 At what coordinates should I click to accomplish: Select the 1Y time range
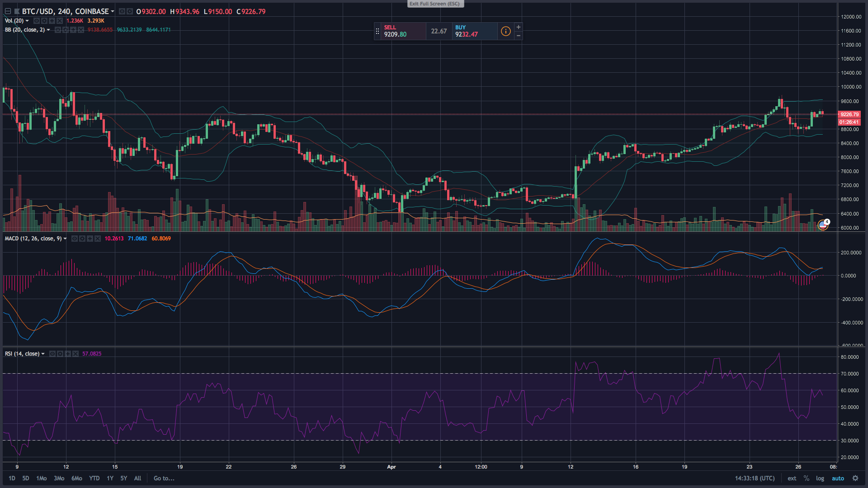click(110, 478)
